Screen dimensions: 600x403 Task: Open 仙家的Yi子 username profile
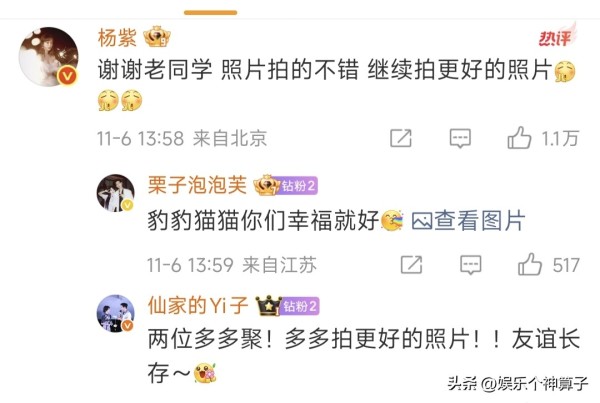pos(198,306)
